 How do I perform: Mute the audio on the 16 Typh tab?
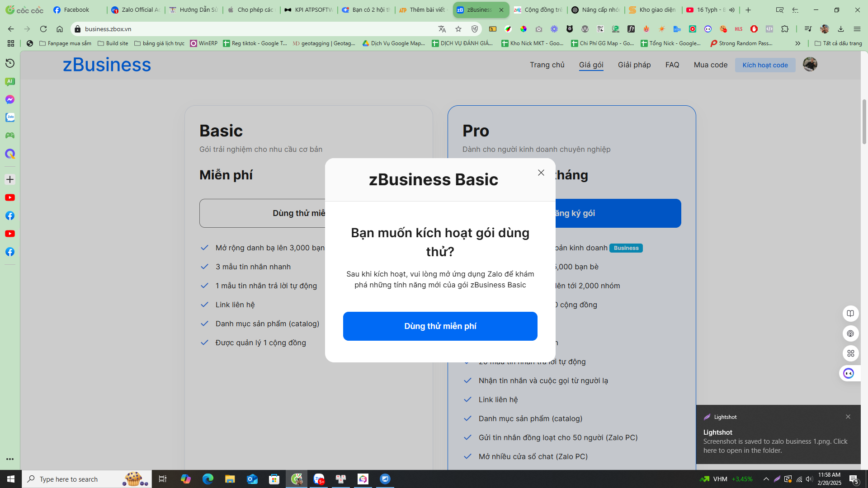[x=732, y=9]
